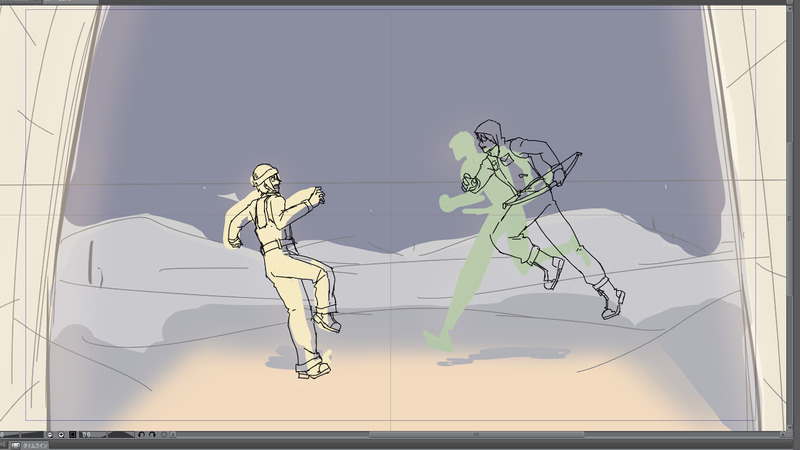Click the zoom in magnifier icon
The image size is (800, 450).
click(61, 435)
